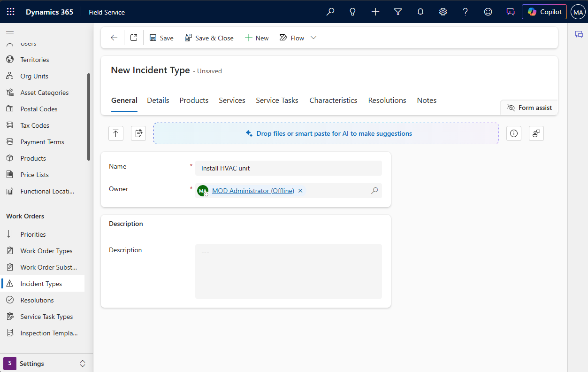
Task: Switch to the Resolutions tab
Action: (387, 101)
